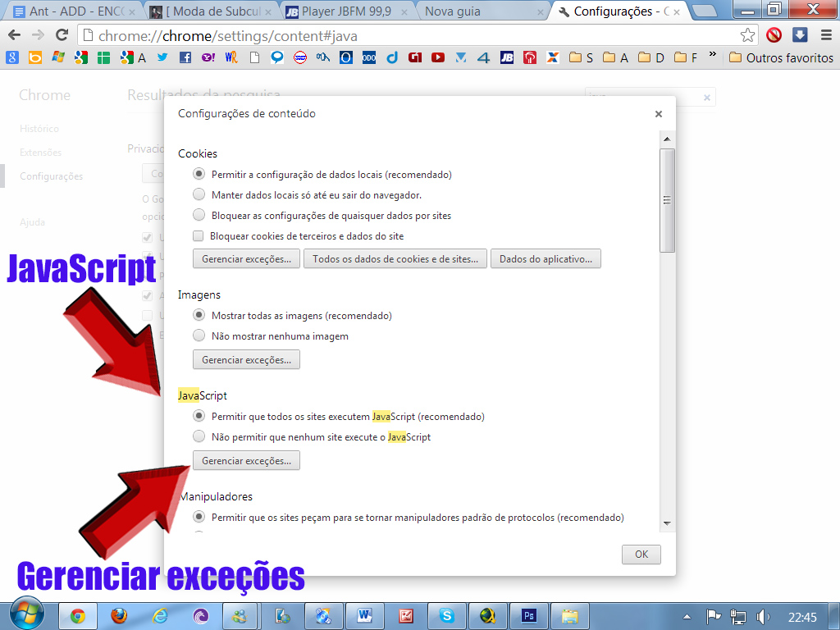Select Manter dados locais só até sair
Viewport: 840px width, 630px height.
(199, 194)
